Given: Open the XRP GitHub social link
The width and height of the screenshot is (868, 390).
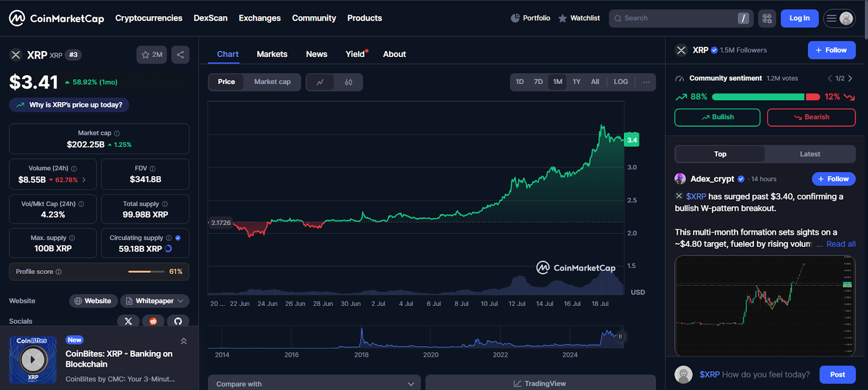Looking at the screenshot, I should point(178,321).
